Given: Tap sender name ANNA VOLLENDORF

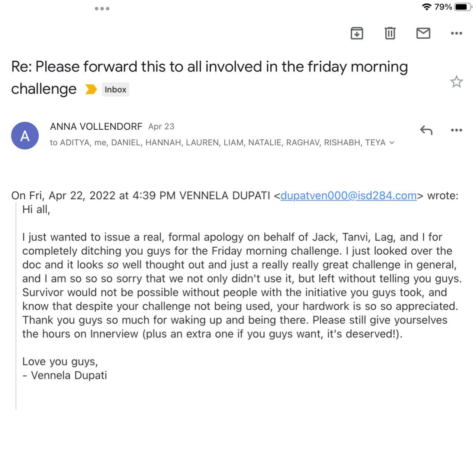Looking at the screenshot, I should point(96,126).
